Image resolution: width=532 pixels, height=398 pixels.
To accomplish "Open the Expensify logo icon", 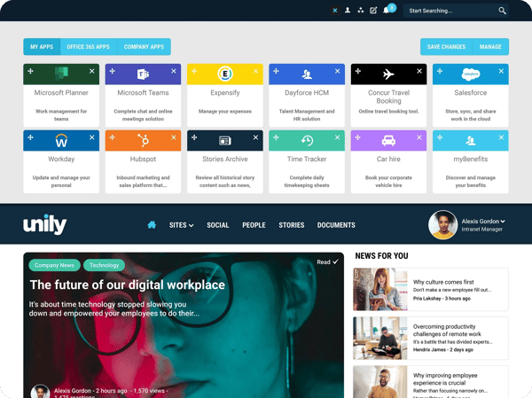I will [x=225, y=74].
